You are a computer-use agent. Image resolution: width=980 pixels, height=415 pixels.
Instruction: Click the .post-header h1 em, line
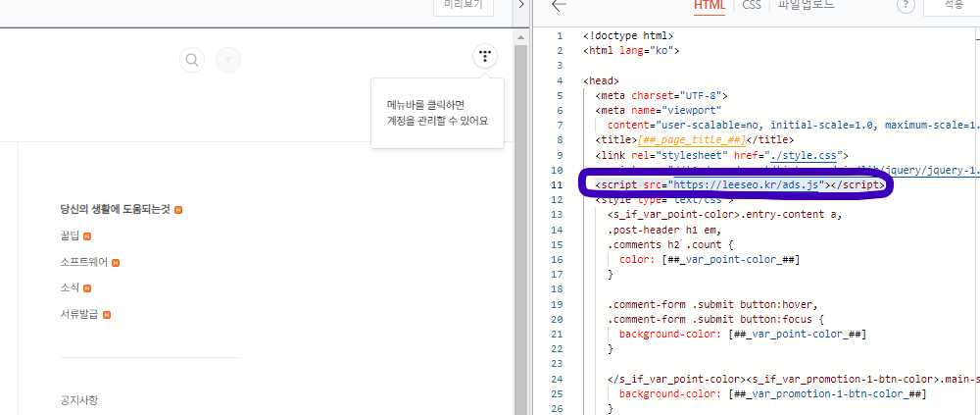pyautogui.click(x=665, y=230)
